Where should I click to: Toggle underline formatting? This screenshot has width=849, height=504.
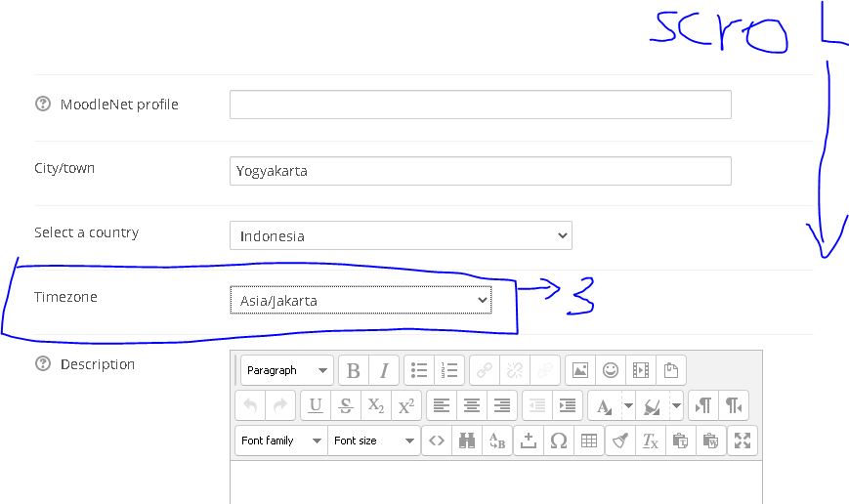pyautogui.click(x=315, y=405)
